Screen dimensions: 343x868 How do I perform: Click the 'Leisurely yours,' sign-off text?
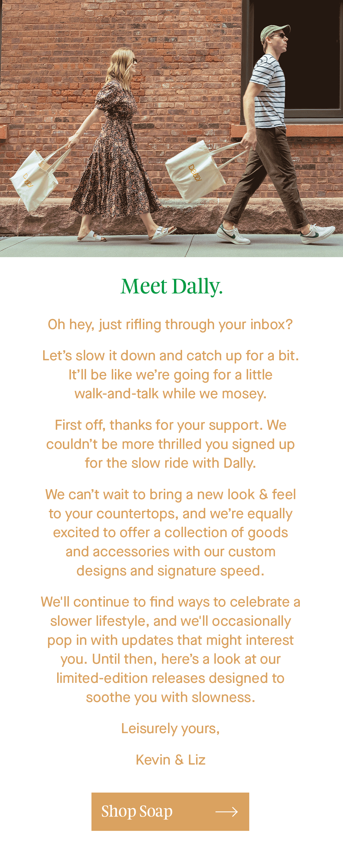pyautogui.click(x=170, y=729)
